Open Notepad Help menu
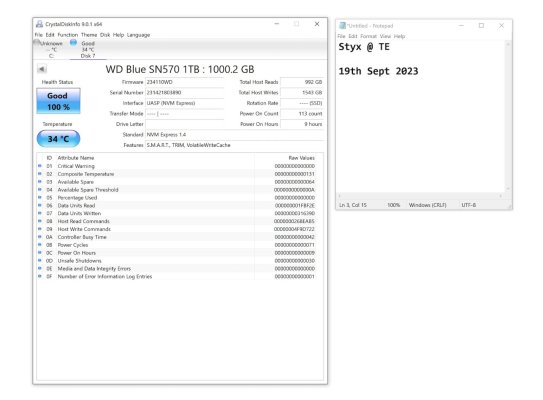This screenshot has width=543, height=400. (x=399, y=36)
